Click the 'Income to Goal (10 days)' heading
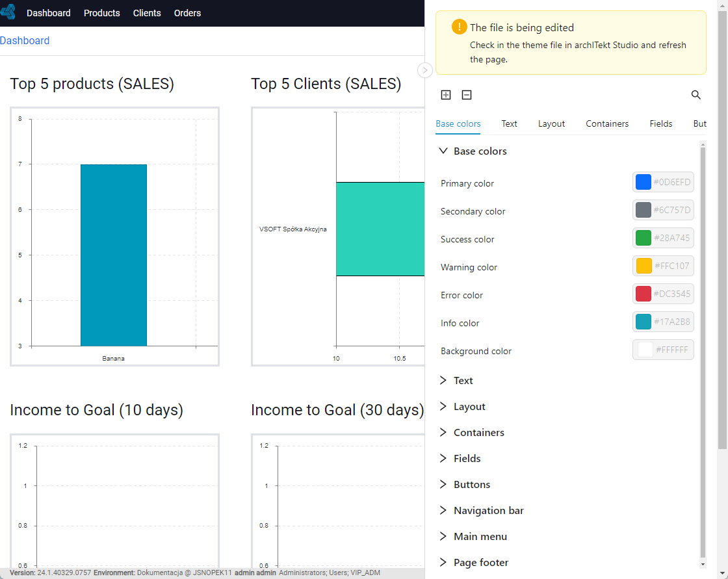Screen dimensions: 728x579 97,410
